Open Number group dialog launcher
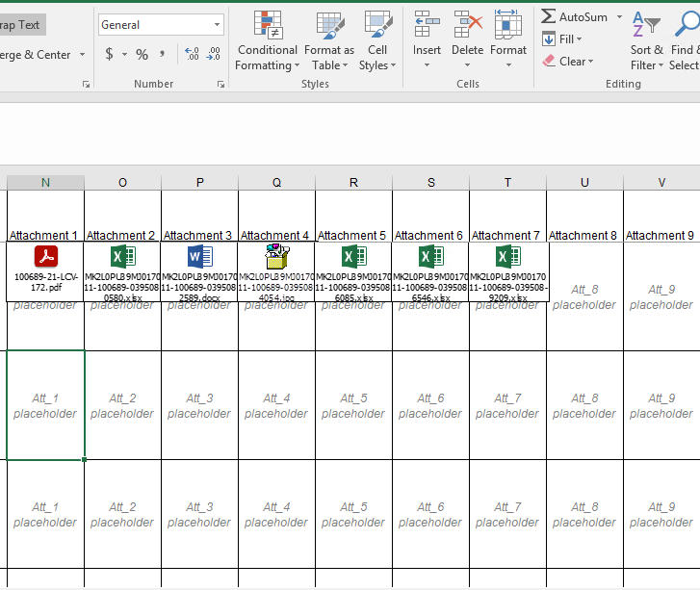The height and width of the screenshot is (590, 700). [220, 85]
